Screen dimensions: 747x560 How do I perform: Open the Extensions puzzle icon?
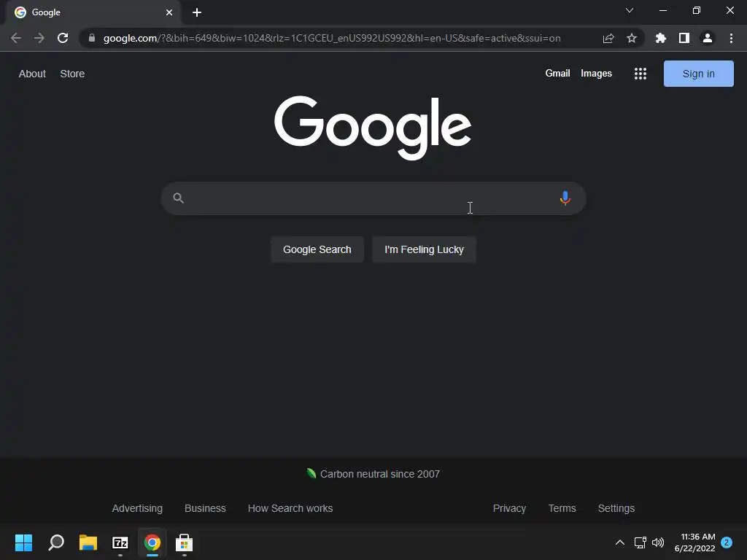coord(661,38)
